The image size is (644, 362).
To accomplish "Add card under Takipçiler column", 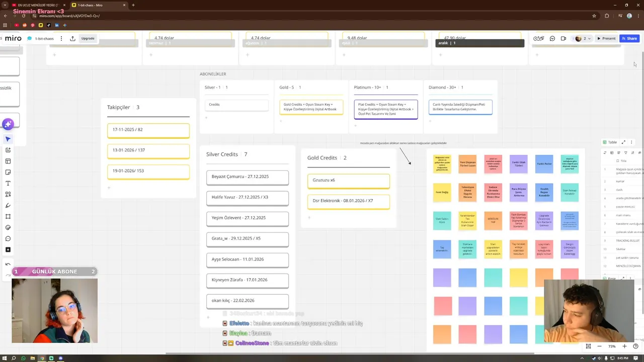I will [x=109, y=188].
